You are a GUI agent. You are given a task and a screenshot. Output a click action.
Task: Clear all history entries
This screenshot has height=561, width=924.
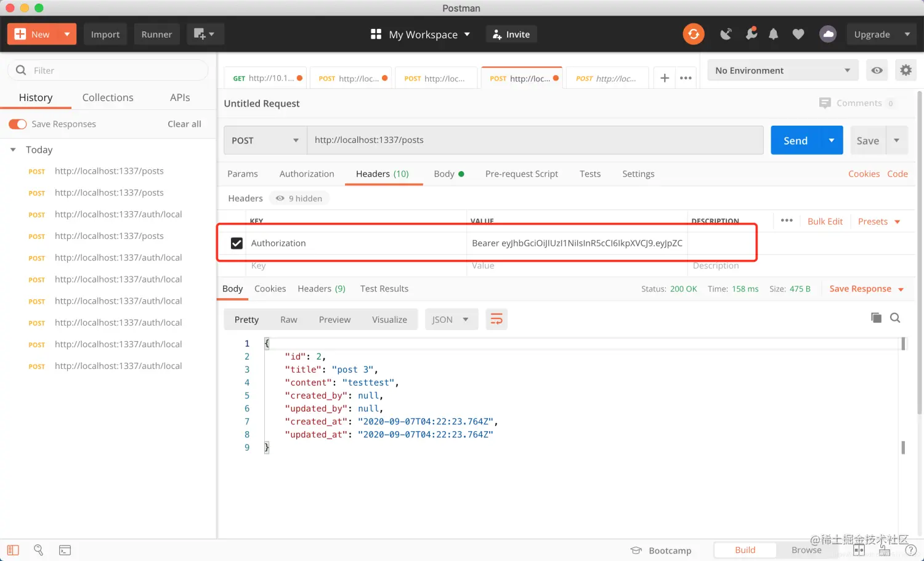click(x=184, y=124)
